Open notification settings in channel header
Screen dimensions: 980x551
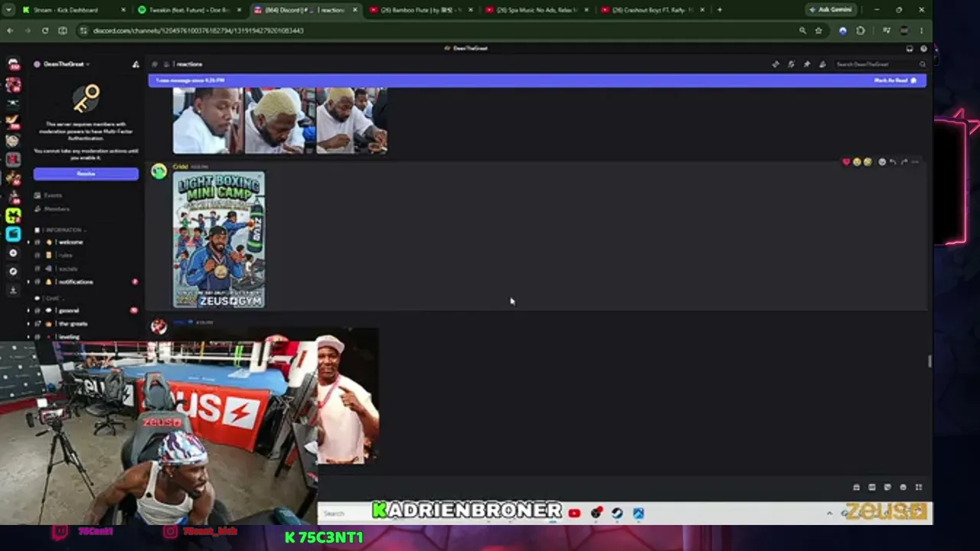click(791, 64)
